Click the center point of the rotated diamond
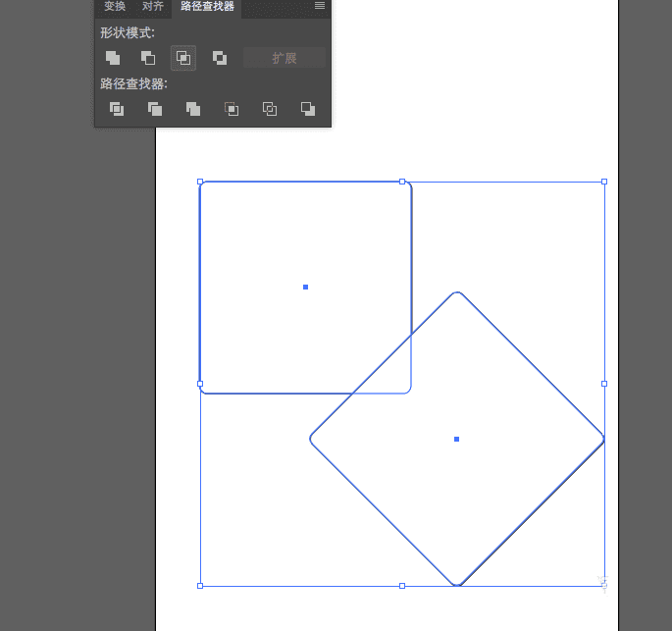 457,439
